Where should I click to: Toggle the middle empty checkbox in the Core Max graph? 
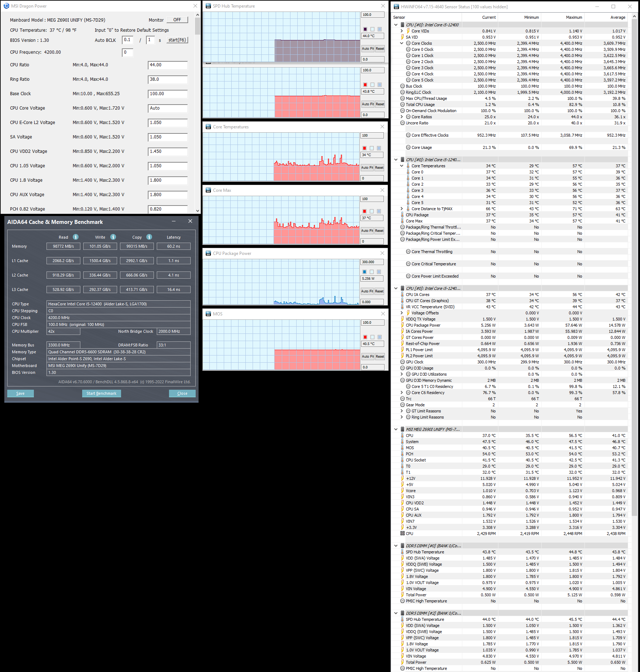click(x=372, y=211)
